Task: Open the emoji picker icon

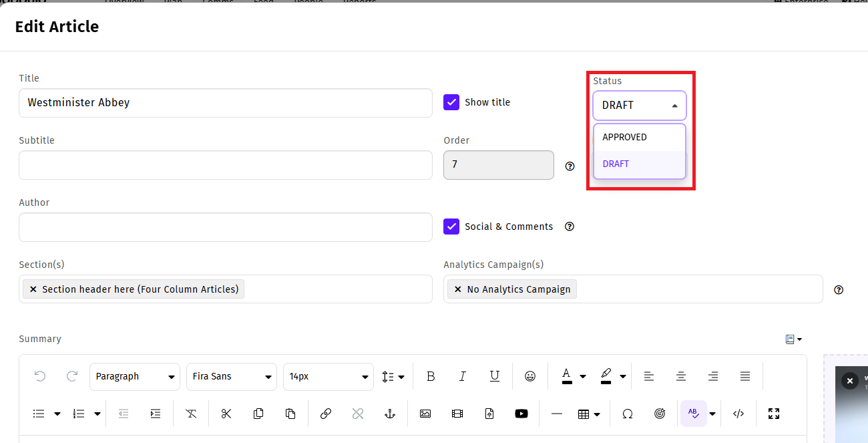Action: pyautogui.click(x=530, y=377)
